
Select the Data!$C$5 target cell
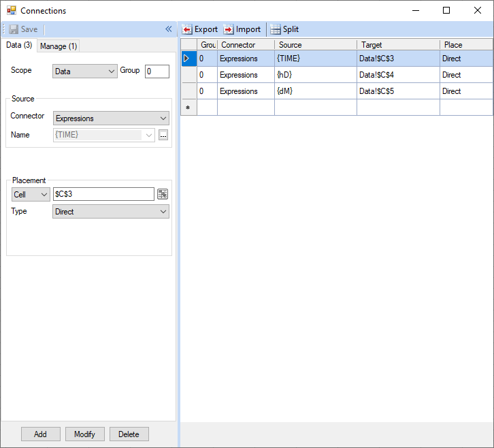coord(398,91)
